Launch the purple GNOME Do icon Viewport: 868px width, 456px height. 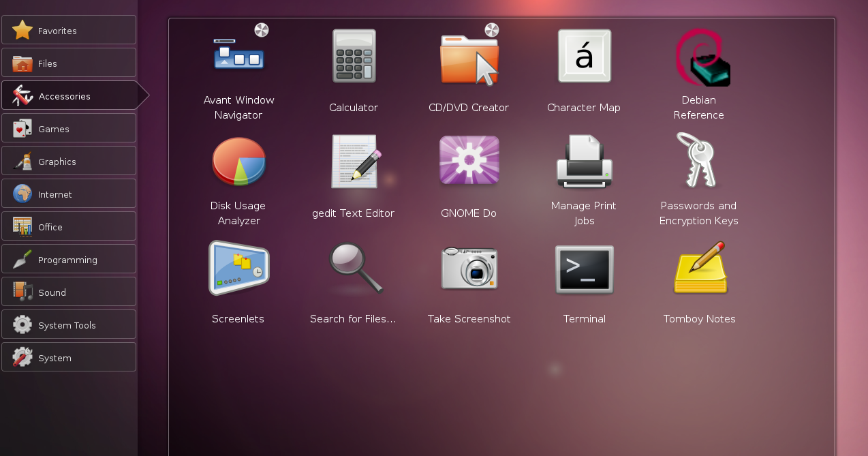[469, 160]
